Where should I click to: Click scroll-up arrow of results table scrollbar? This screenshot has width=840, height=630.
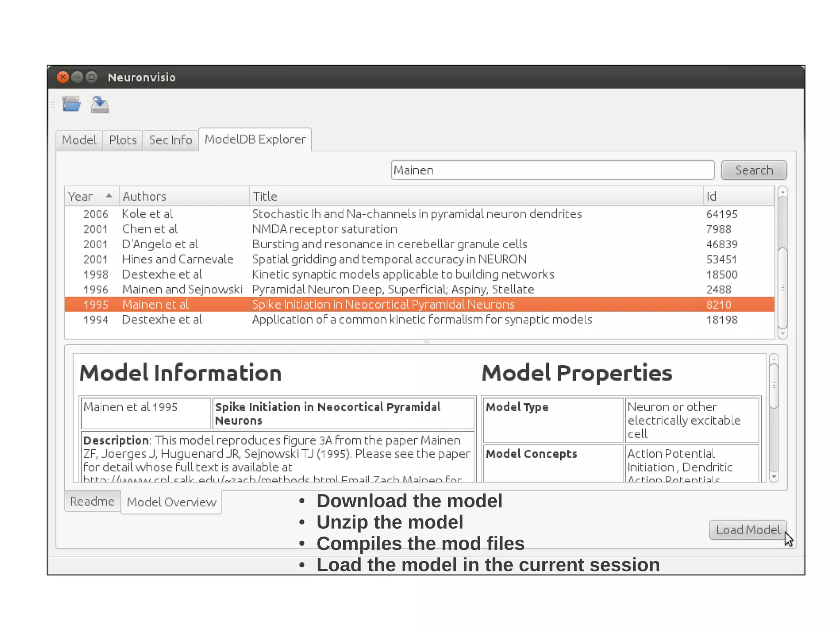(783, 192)
